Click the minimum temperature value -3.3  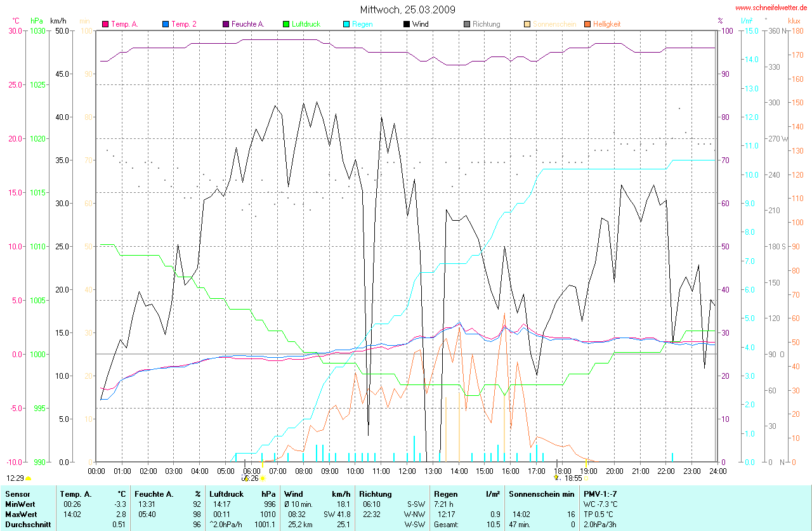[119, 504]
